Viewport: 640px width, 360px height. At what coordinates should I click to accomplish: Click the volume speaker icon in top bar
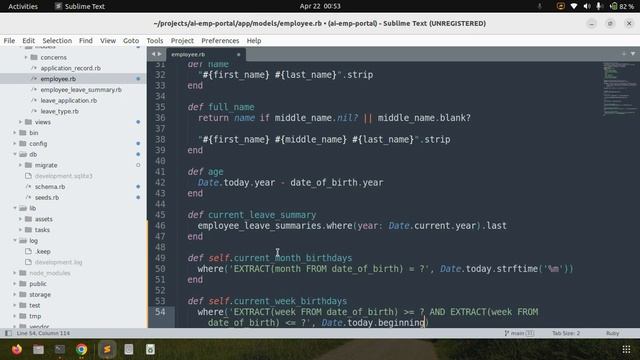pyautogui.click(x=587, y=6)
